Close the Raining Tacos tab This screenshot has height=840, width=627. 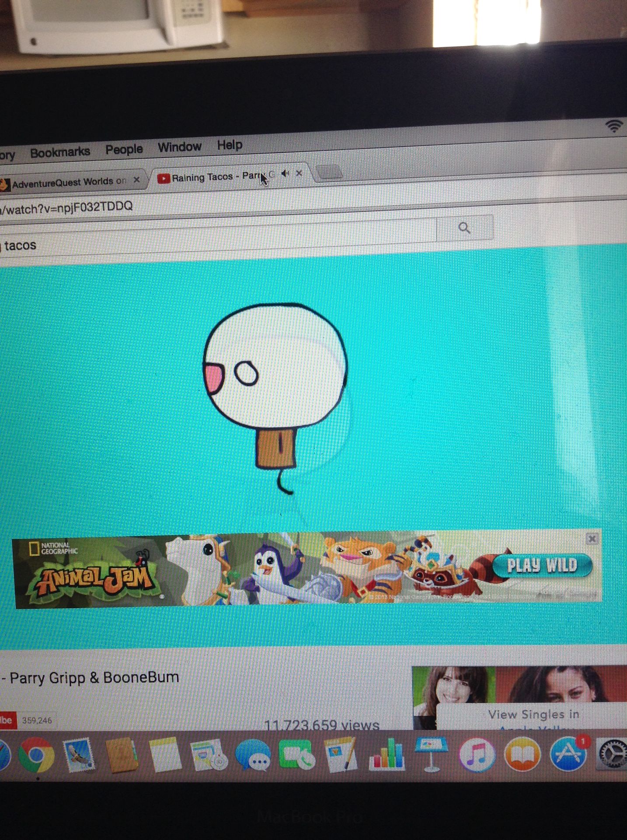click(299, 173)
